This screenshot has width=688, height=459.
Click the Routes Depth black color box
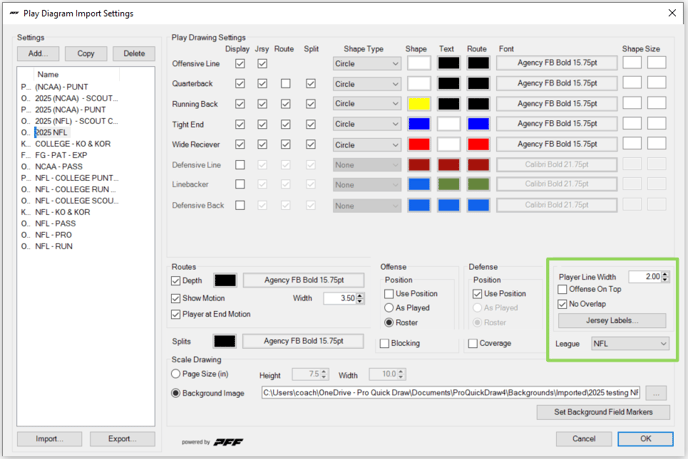[x=225, y=280]
